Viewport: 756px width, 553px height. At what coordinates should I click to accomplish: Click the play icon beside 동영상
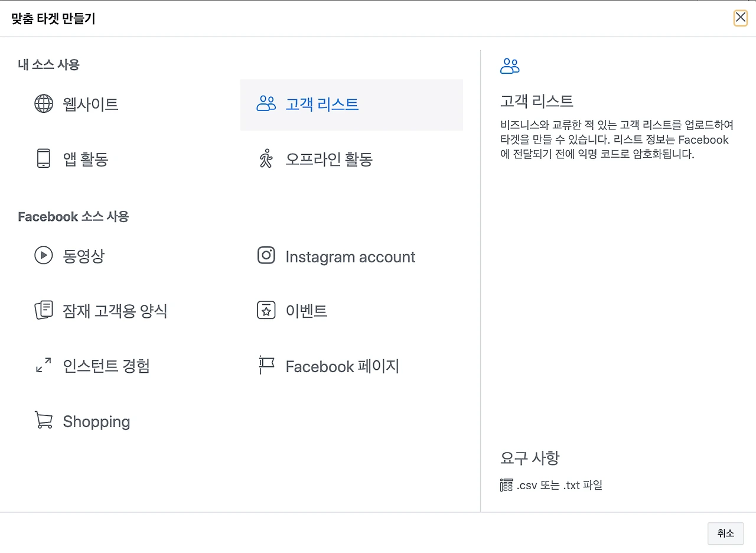tap(44, 255)
